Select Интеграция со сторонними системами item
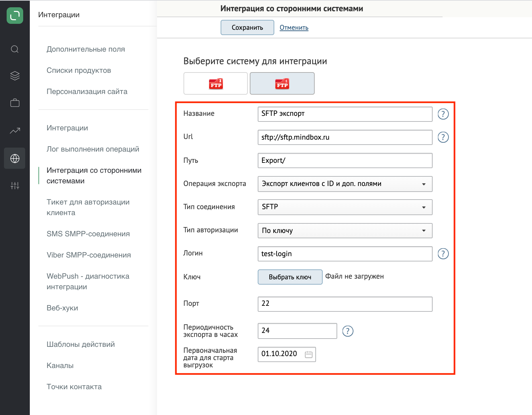 pos(94,176)
